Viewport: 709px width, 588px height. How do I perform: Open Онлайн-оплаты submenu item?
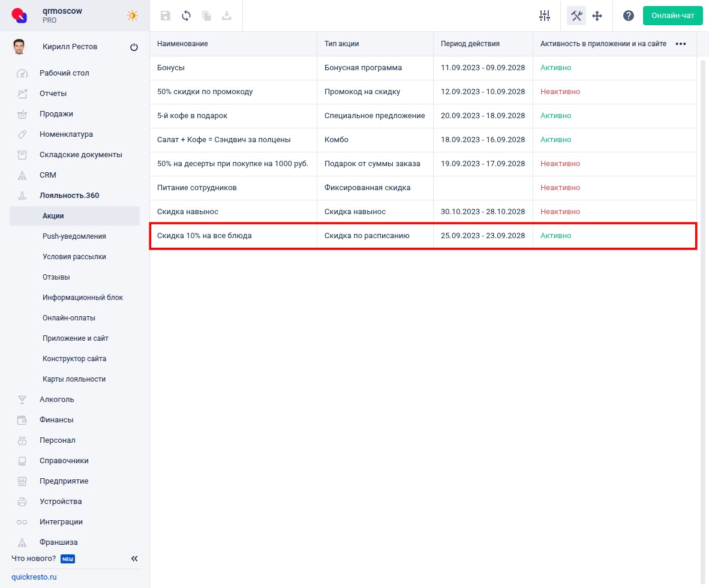[x=69, y=317]
